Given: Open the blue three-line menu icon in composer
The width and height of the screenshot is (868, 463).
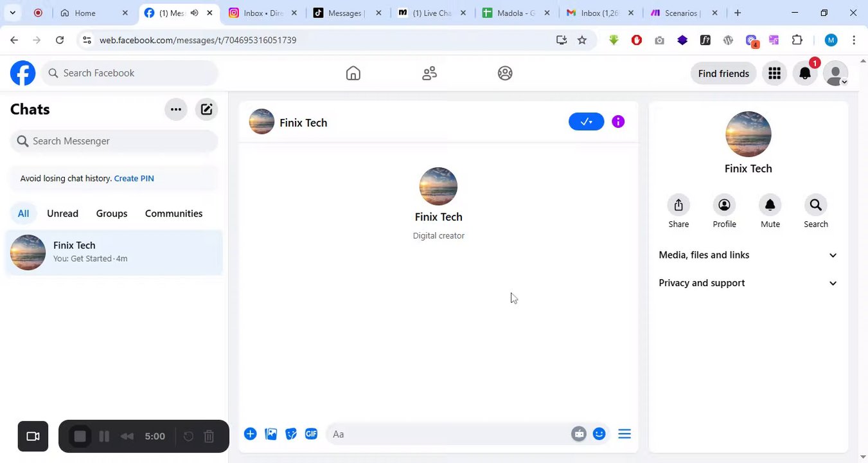Looking at the screenshot, I should point(624,434).
